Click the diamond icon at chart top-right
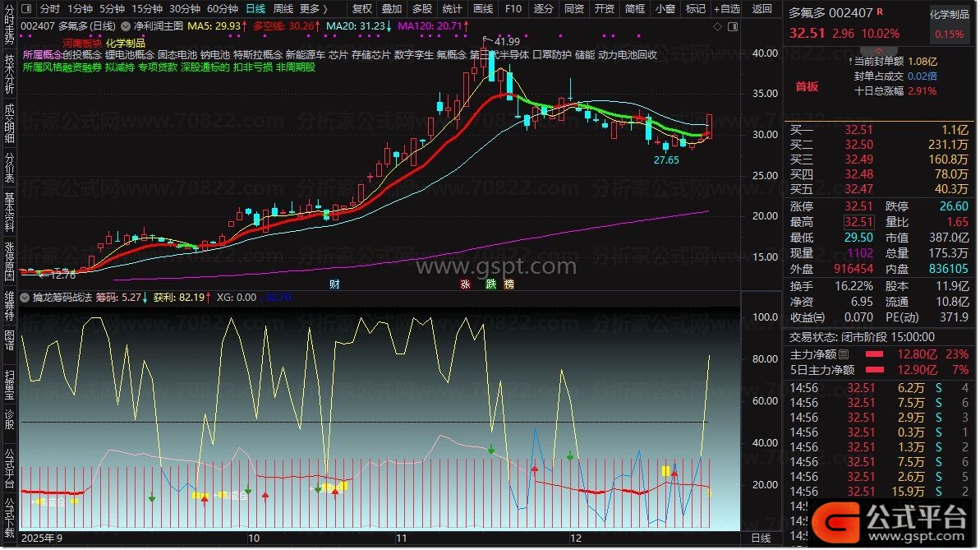Image resolution: width=980 pixels, height=550 pixels. click(716, 26)
